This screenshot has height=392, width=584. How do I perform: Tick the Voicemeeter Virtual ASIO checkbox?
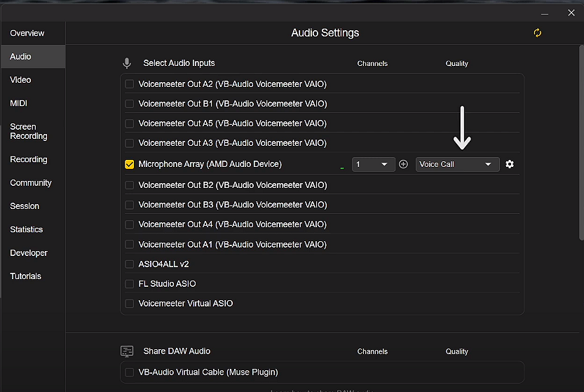[x=129, y=304]
